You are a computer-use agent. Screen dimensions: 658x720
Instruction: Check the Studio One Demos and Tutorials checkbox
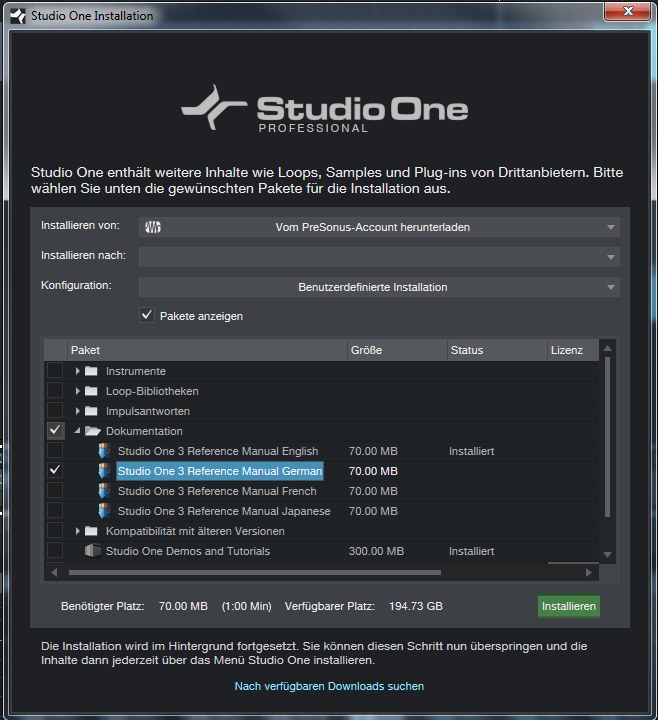[55, 550]
